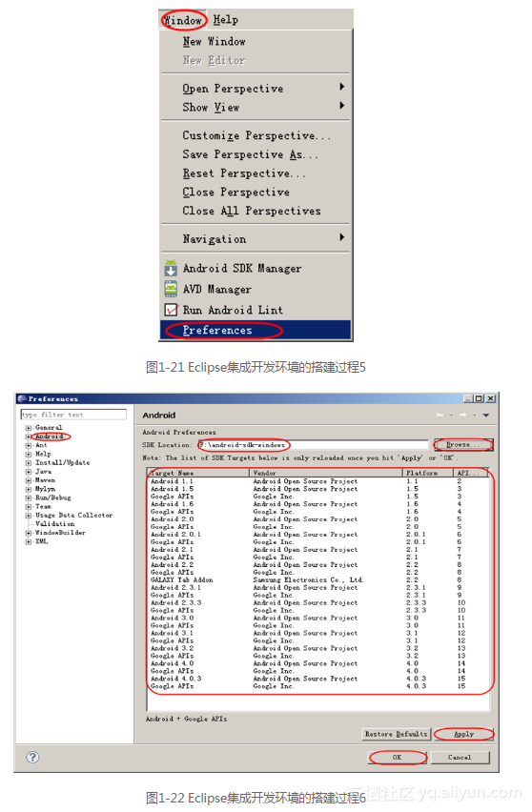The height and width of the screenshot is (812, 532).
Task: Click the Samsung Electronics Co., Ltd. vendor cell
Action: [308, 580]
